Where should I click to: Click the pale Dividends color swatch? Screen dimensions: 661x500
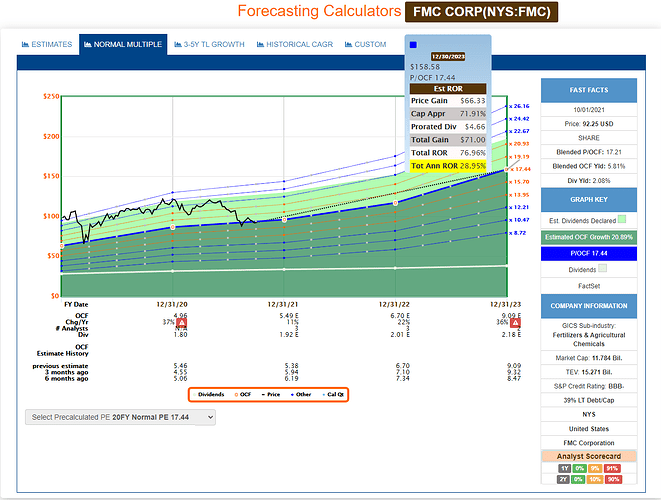[602, 268]
